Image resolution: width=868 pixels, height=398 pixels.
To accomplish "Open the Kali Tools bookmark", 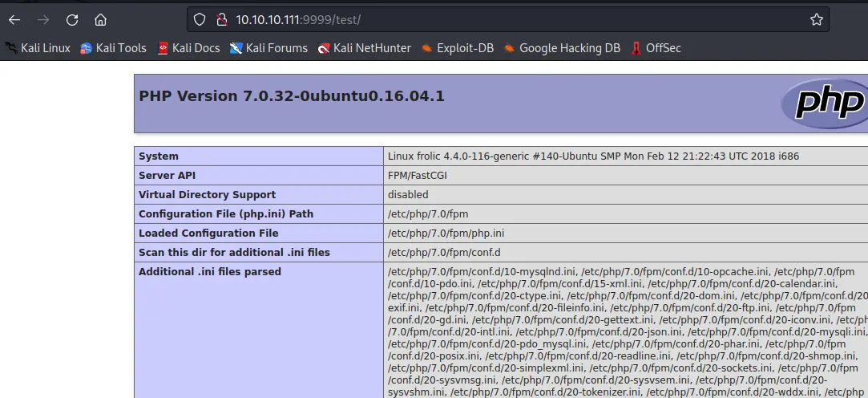I will click(114, 48).
